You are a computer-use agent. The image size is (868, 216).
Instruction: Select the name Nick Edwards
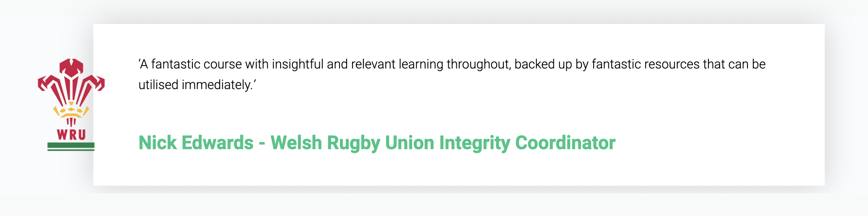click(196, 143)
